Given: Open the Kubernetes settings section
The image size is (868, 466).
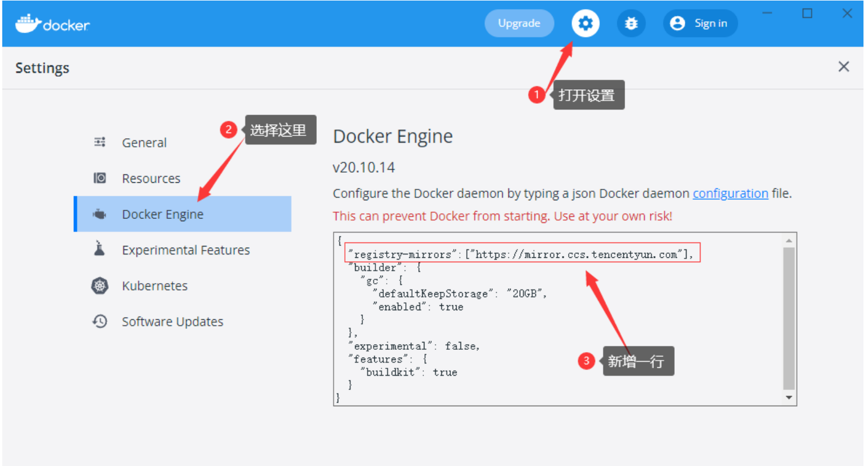Looking at the screenshot, I should 183,286.
